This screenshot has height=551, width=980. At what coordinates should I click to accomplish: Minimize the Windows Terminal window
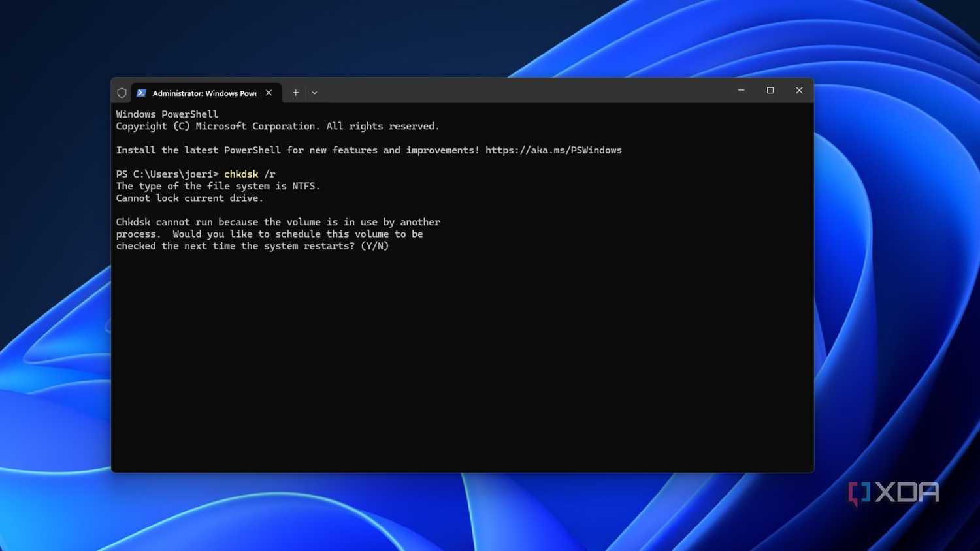click(x=742, y=90)
